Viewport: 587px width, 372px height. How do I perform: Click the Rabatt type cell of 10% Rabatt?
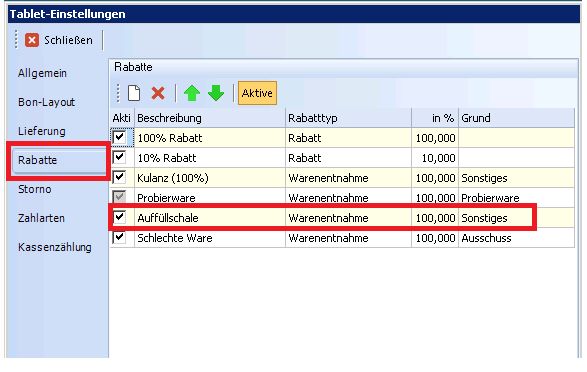[348, 158]
